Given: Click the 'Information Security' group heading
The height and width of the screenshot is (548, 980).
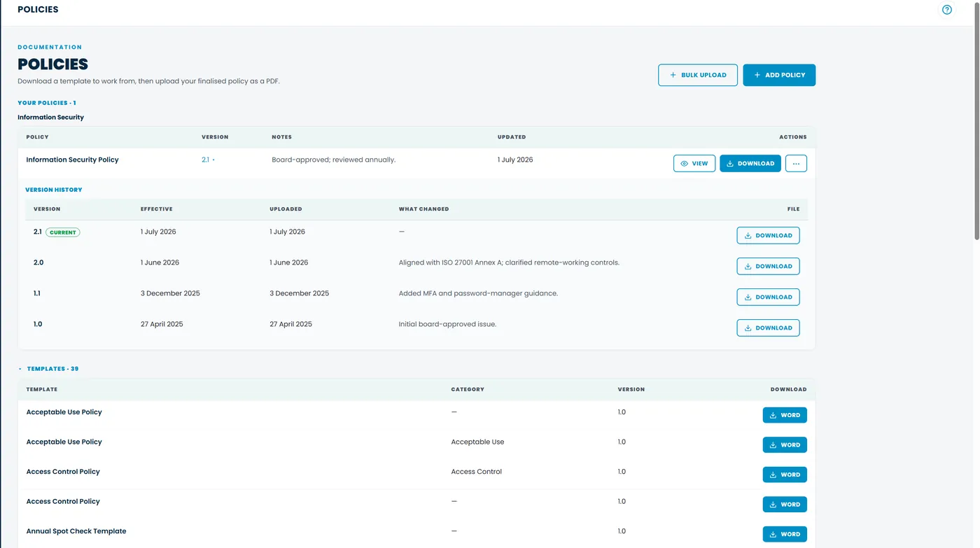Looking at the screenshot, I should 50,118.
